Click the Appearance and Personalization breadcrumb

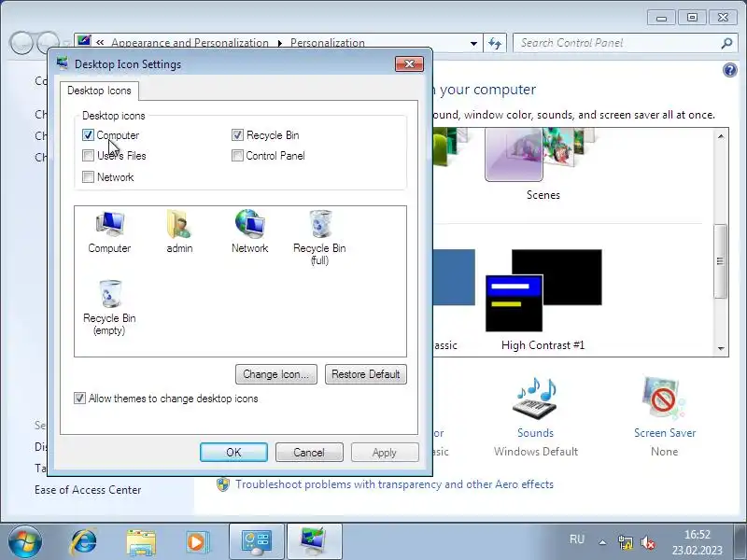(190, 43)
